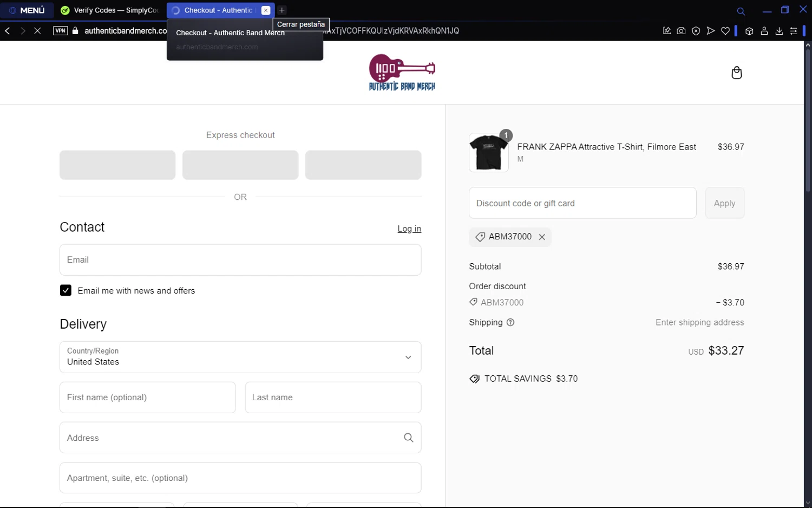This screenshot has height=508, width=812.
Task: Click the Frank Zappa T-shirt thumbnail
Action: click(x=489, y=153)
